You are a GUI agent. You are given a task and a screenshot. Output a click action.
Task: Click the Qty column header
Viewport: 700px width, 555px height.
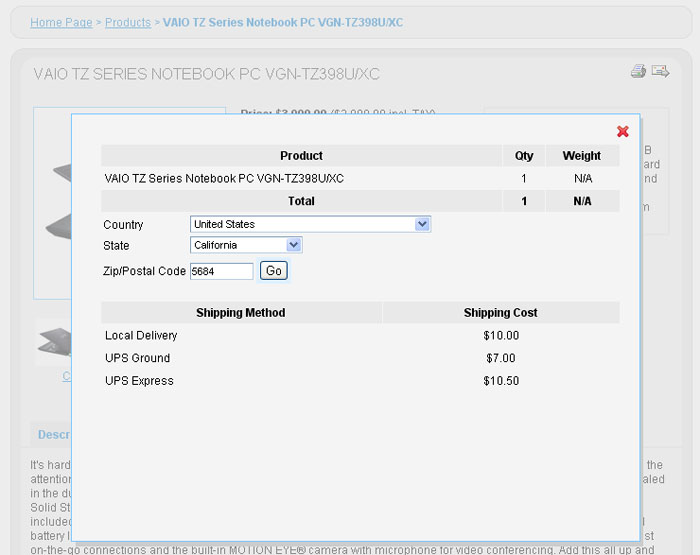(524, 156)
